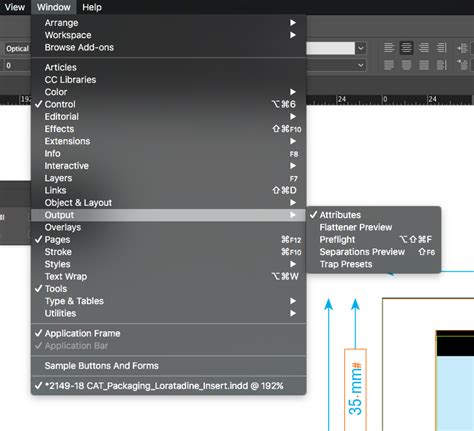Click the Align Left paragraph icon
The width and height of the screenshot is (474, 431).
click(x=389, y=47)
